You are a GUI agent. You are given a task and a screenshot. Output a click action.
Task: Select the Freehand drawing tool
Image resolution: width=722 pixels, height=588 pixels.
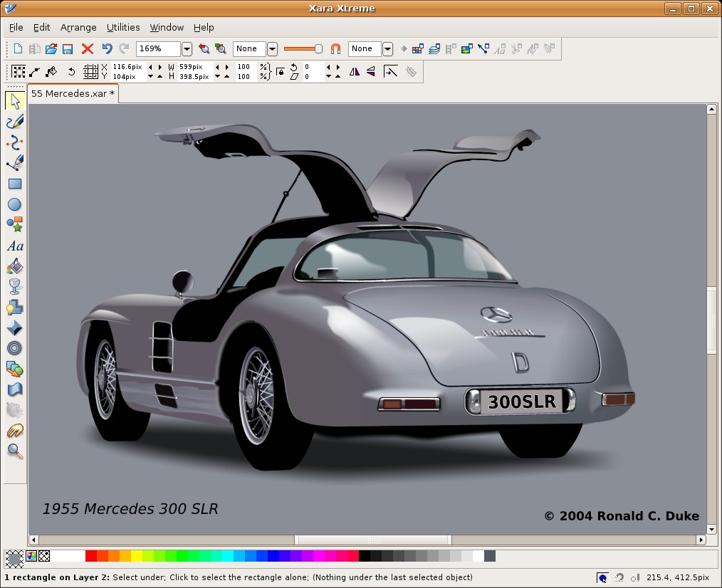click(x=15, y=122)
